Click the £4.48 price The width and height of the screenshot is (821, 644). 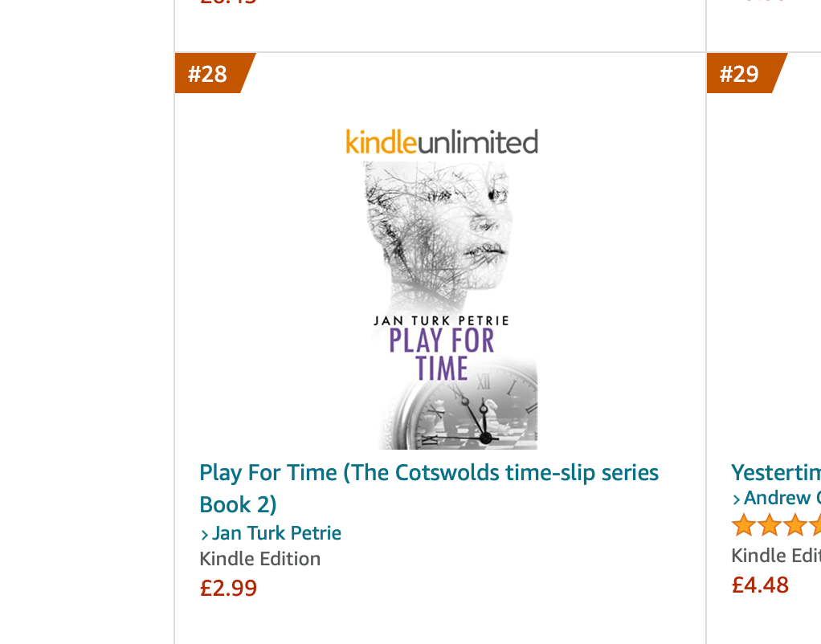point(760,584)
